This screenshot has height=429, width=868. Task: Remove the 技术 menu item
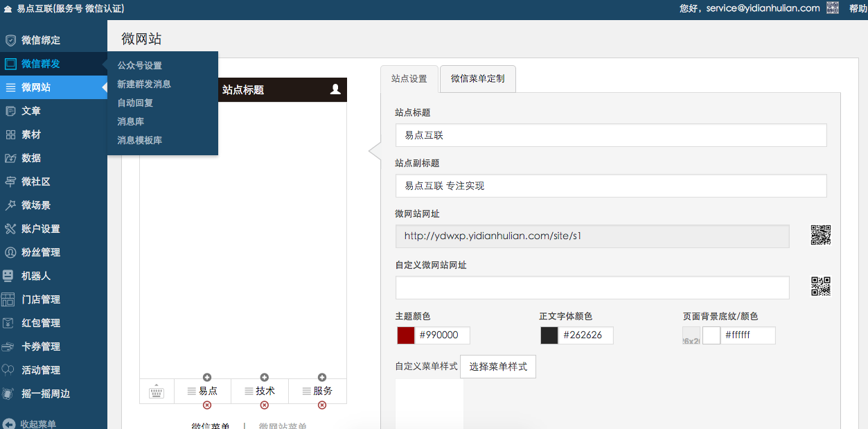pos(263,405)
